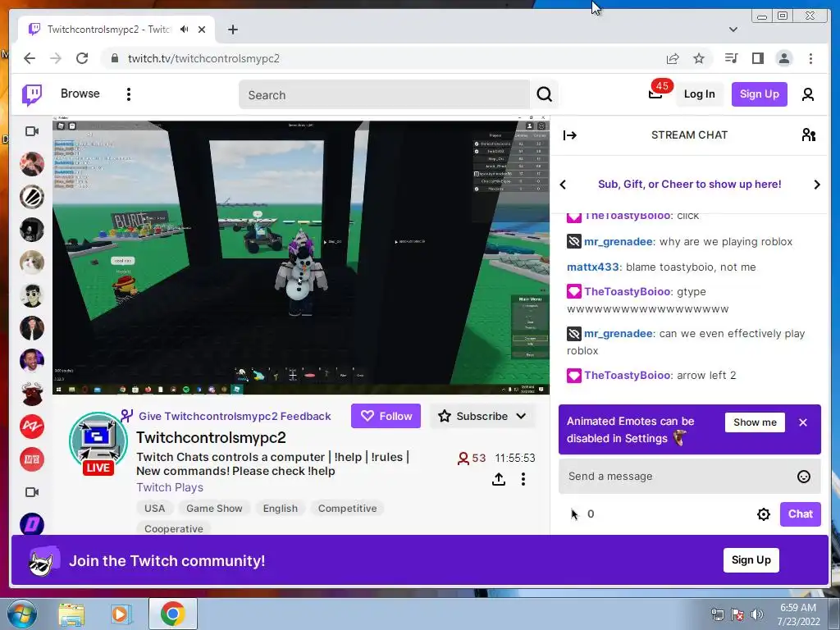This screenshot has width=840, height=630.
Task: Click the Twitchcontrolsmypc2 LIVE avatar
Action: tap(98, 443)
